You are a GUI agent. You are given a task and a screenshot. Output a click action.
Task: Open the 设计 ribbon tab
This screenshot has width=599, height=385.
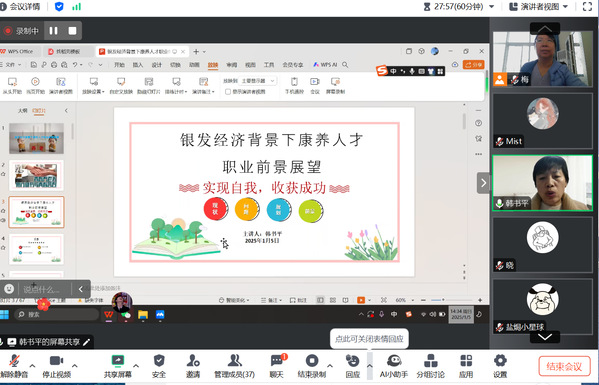pos(157,65)
